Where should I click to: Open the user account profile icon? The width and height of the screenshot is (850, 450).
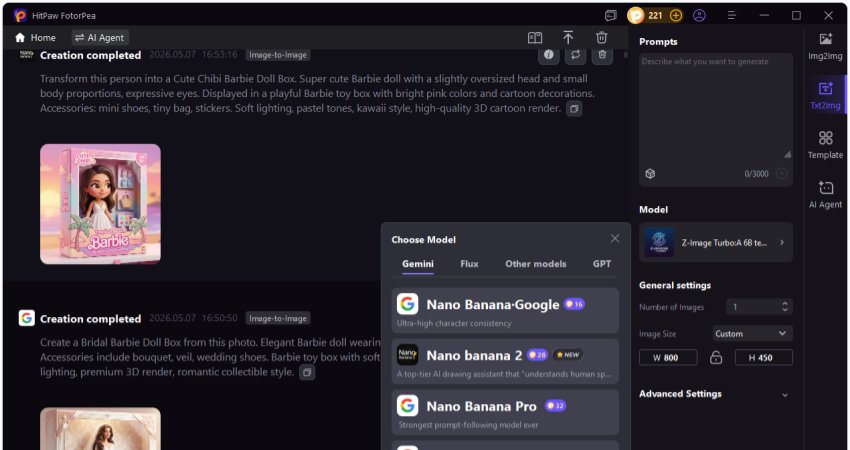(x=699, y=16)
